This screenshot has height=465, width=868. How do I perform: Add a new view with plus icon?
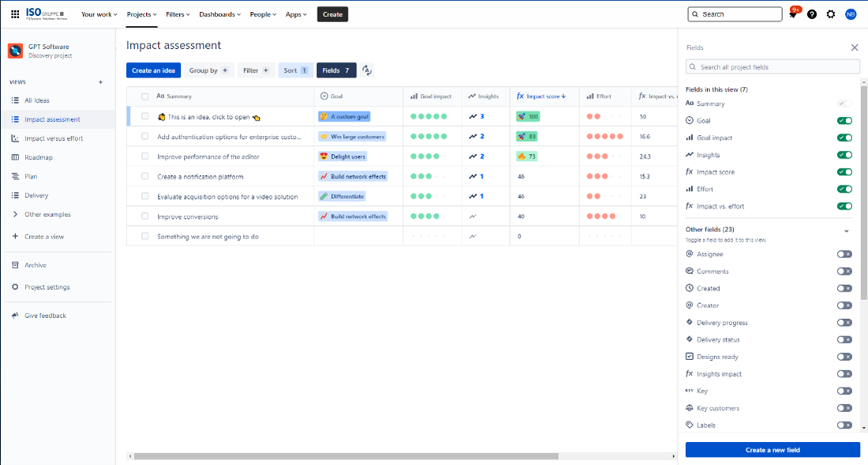pos(100,82)
